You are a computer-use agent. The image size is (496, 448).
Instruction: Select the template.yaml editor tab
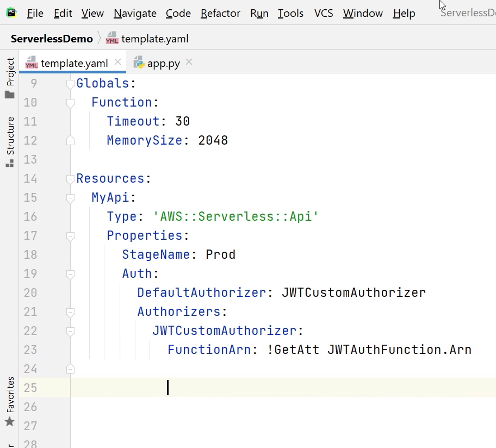click(74, 63)
